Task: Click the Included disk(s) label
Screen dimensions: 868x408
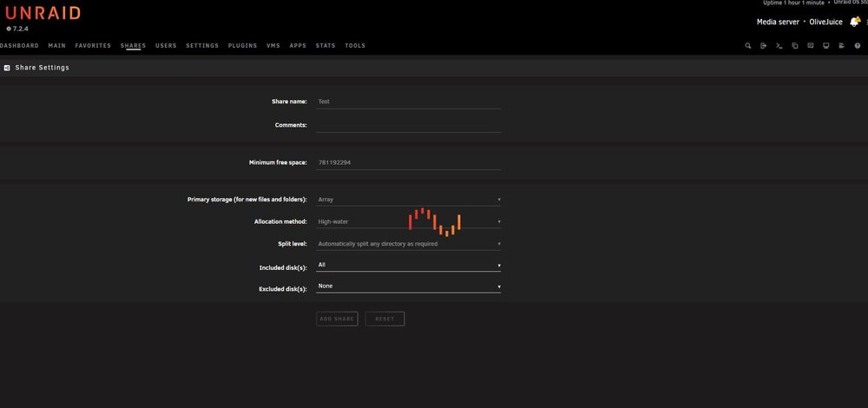Action: [x=283, y=268]
